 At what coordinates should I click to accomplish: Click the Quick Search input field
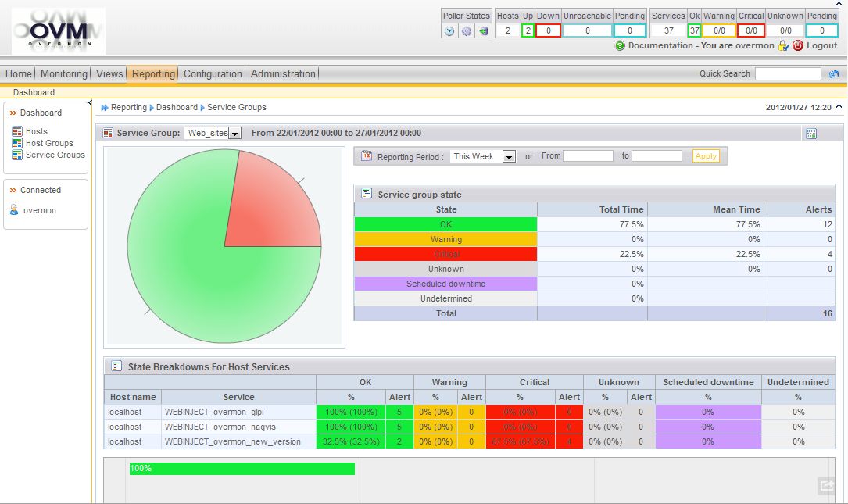(788, 73)
